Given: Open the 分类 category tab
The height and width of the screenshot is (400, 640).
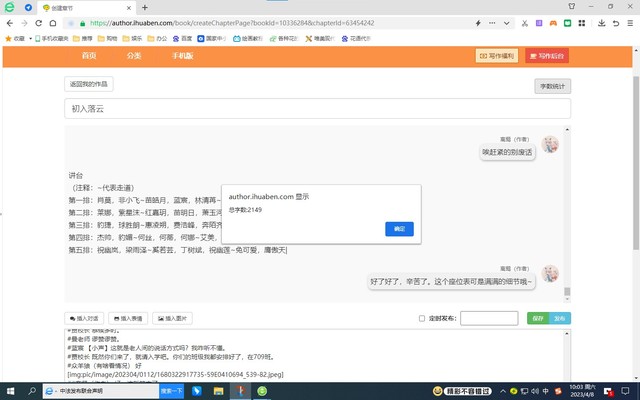Looking at the screenshot, I should click(134, 56).
